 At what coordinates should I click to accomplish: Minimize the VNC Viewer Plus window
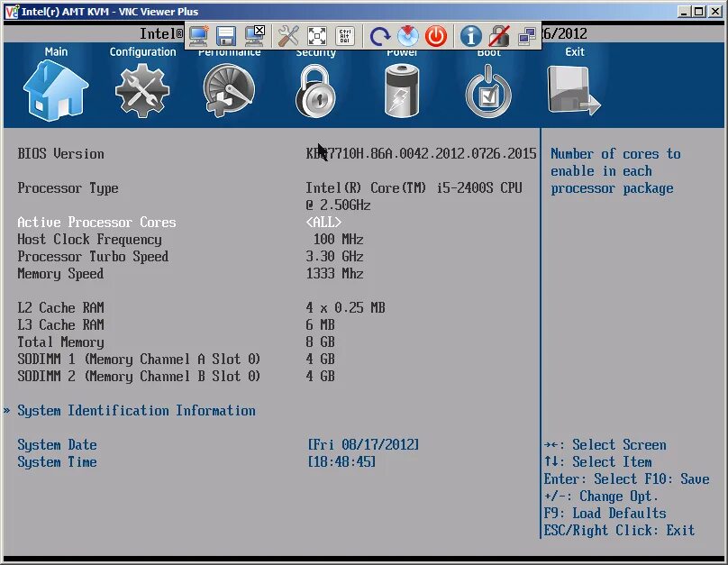[x=683, y=12]
